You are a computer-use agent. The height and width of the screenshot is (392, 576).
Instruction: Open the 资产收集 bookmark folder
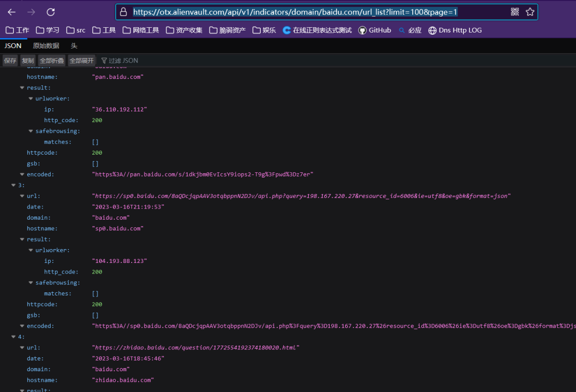coord(184,30)
